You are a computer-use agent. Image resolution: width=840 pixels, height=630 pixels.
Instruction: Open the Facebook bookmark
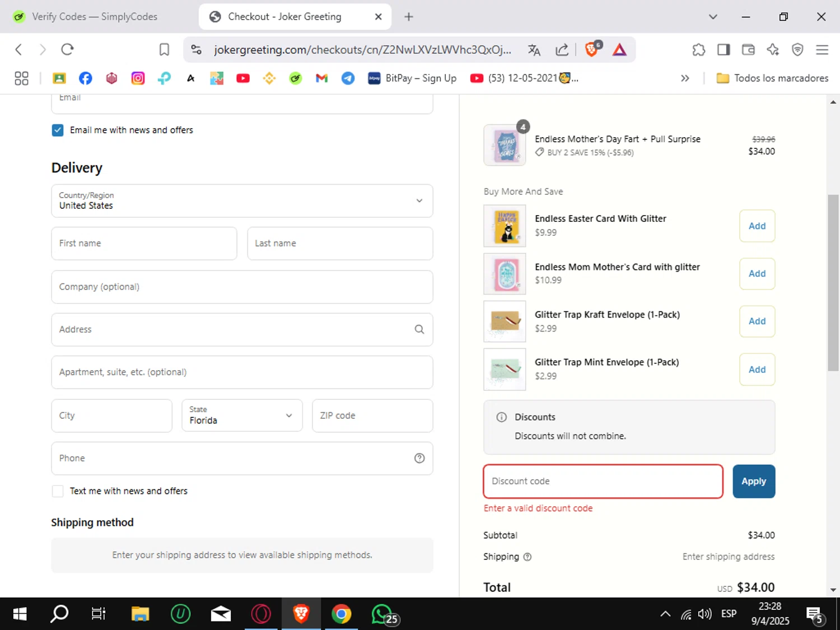click(x=86, y=78)
